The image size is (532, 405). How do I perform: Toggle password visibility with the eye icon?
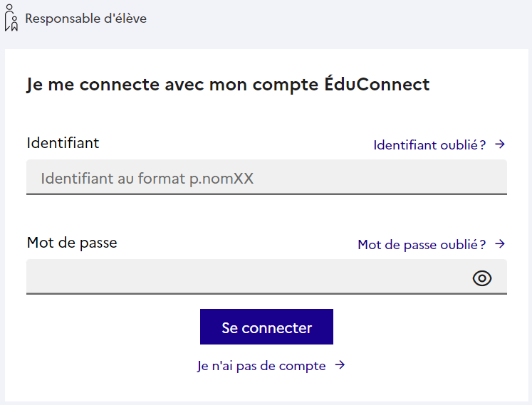(481, 278)
